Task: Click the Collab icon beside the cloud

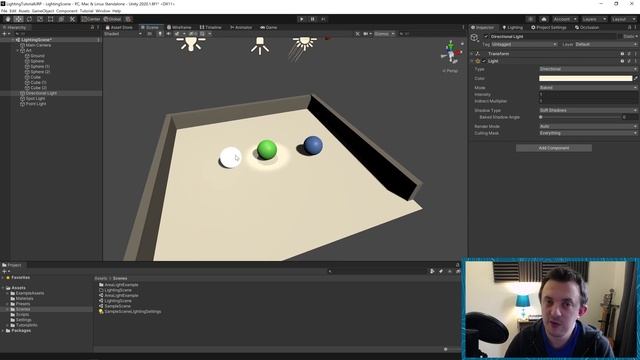Action: pos(530,19)
